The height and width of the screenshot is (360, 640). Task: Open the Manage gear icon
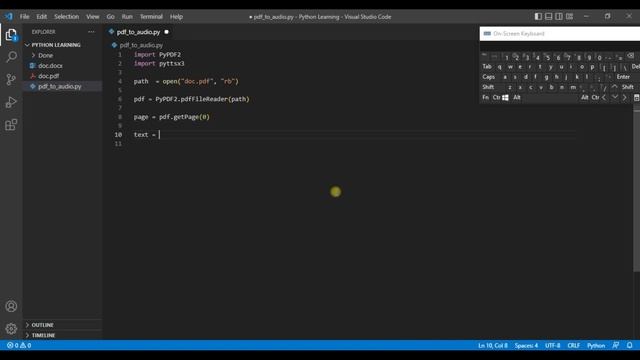[11, 329]
